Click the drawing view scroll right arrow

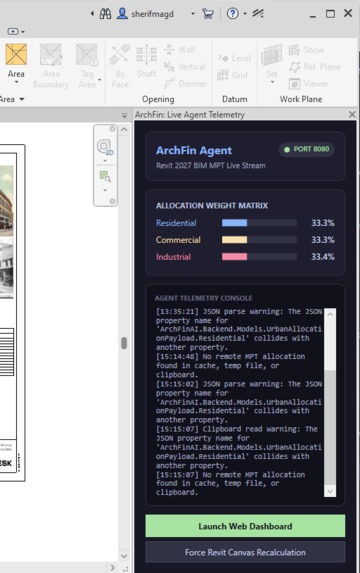point(113,568)
